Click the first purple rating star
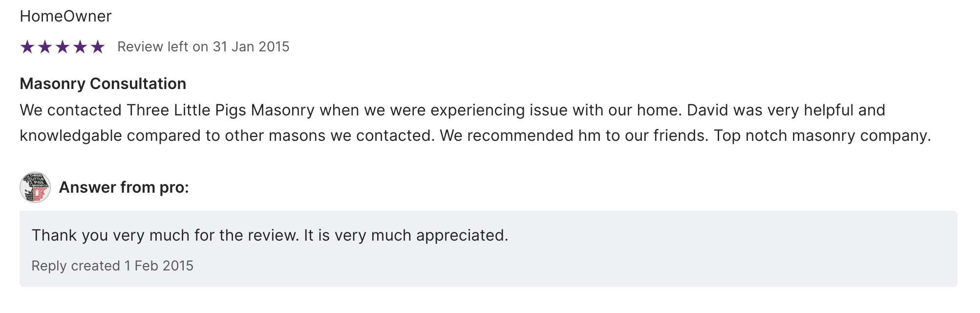 (27, 47)
